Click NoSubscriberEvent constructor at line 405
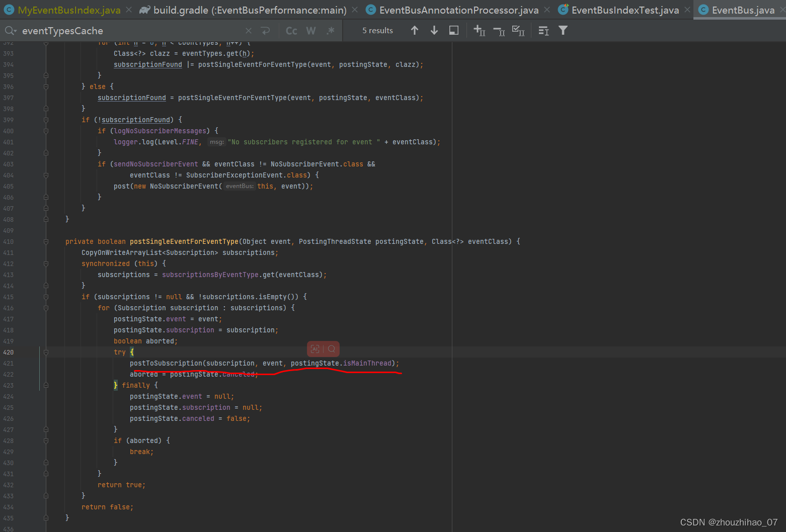 [184, 186]
